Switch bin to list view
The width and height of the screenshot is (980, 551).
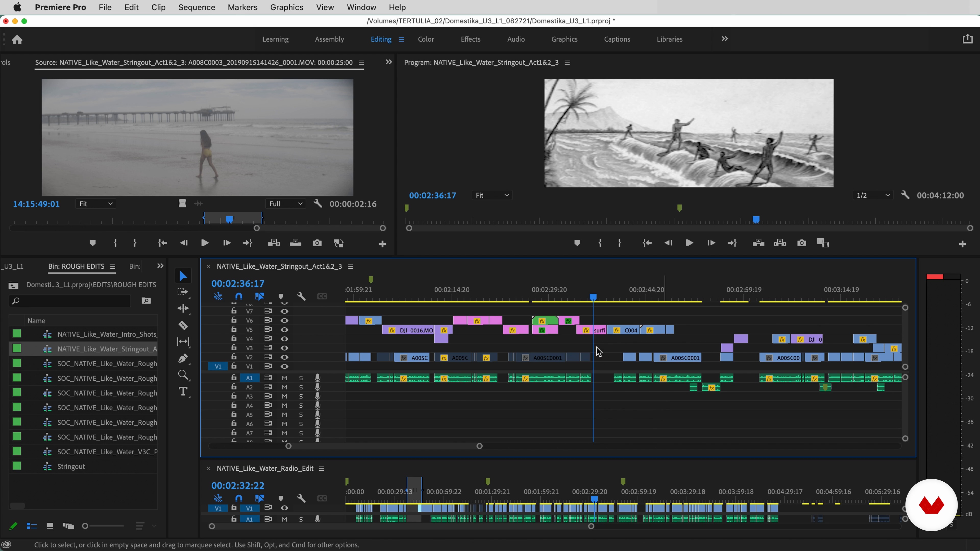click(32, 526)
